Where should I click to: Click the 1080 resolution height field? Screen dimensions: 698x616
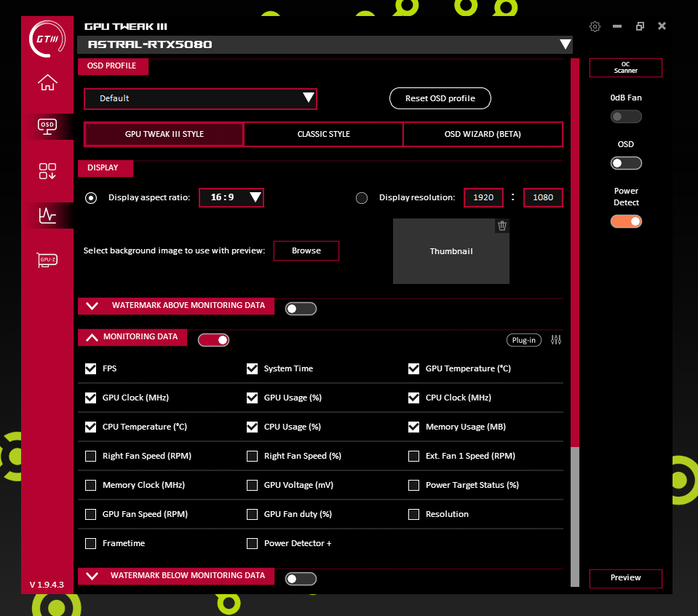point(543,197)
